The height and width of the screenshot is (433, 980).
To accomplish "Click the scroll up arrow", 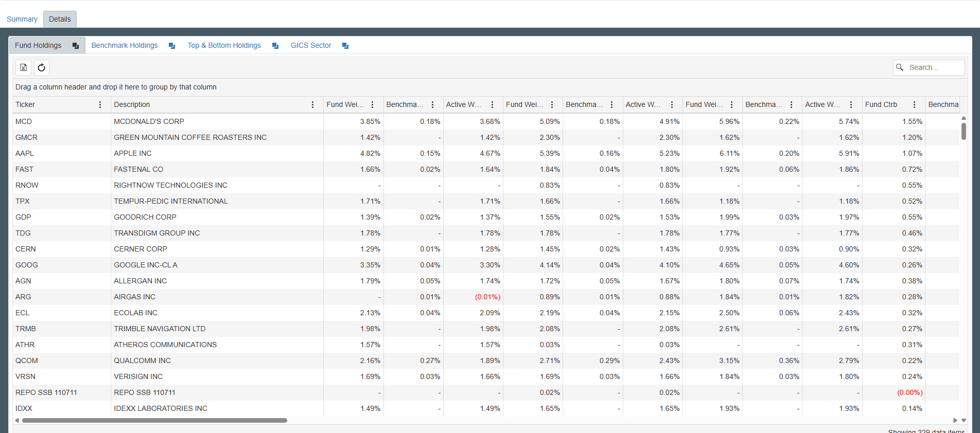I will pyautogui.click(x=964, y=118).
